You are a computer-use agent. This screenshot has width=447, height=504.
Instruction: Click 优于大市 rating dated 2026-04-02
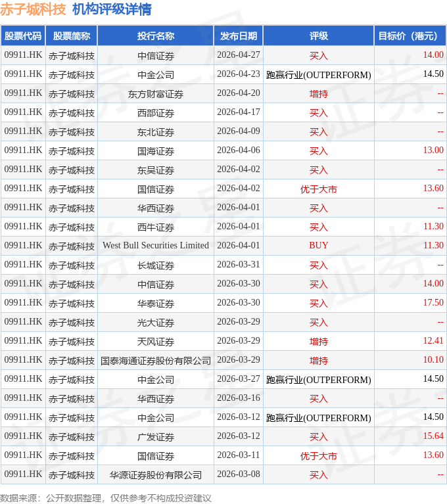tap(319, 189)
